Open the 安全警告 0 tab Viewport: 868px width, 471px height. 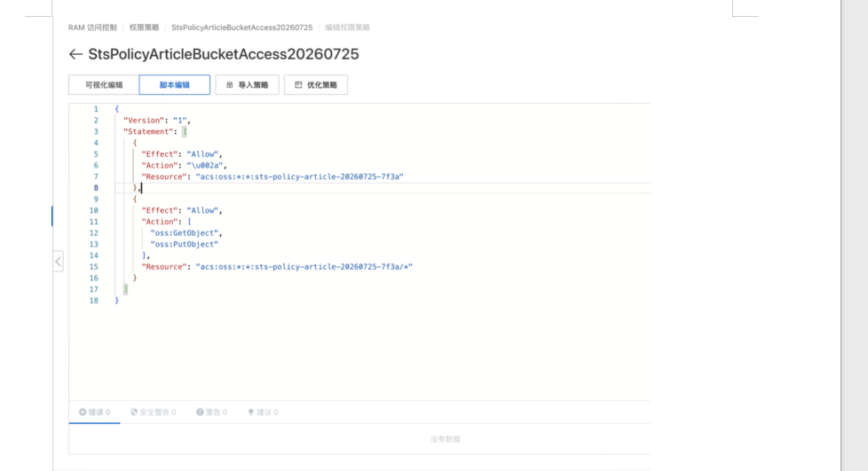pyautogui.click(x=154, y=412)
